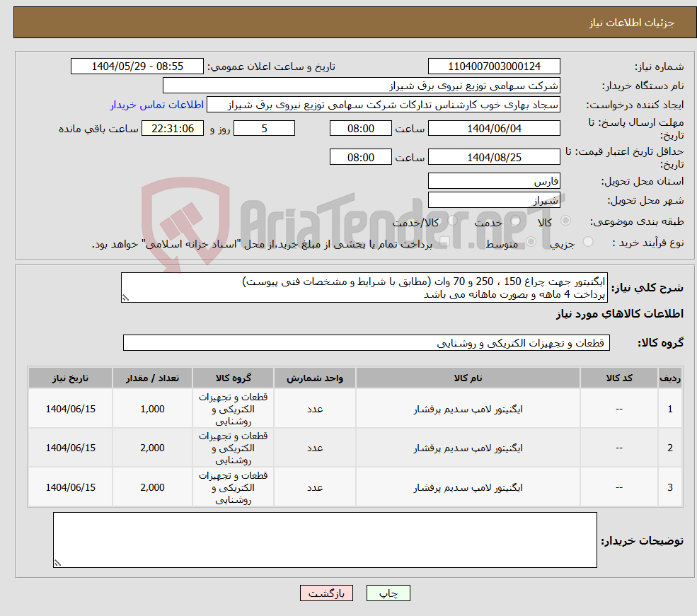
Task: Click the چاپ (print) button
Action: tap(388, 593)
